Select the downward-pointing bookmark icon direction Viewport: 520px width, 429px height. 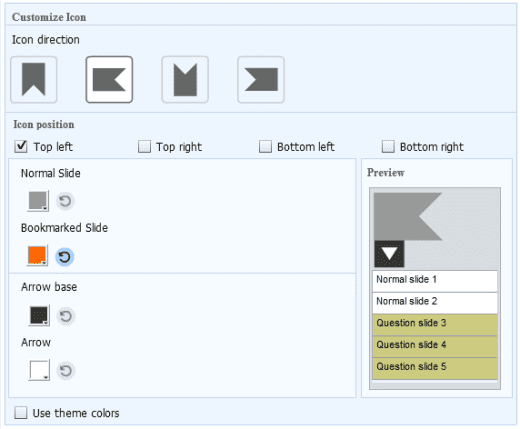click(x=34, y=80)
